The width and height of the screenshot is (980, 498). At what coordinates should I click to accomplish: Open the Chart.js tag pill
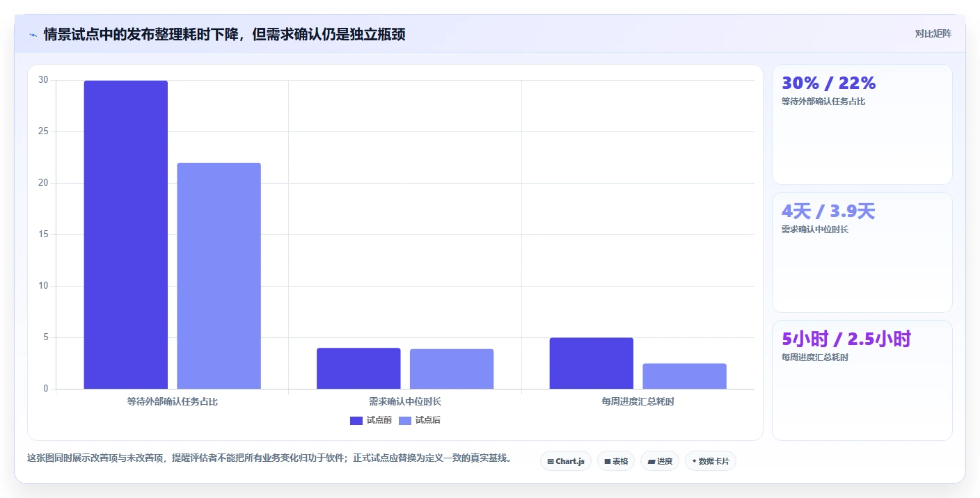[566, 461]
